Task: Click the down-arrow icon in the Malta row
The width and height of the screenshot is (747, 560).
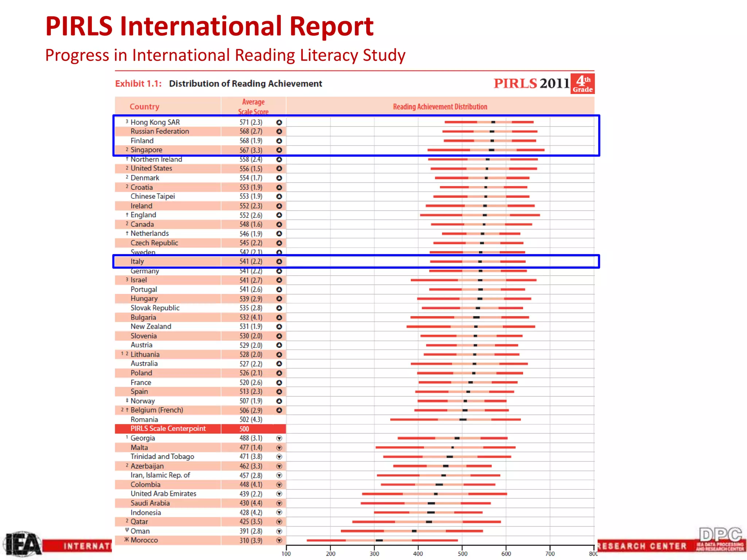Action: [279, 448]
